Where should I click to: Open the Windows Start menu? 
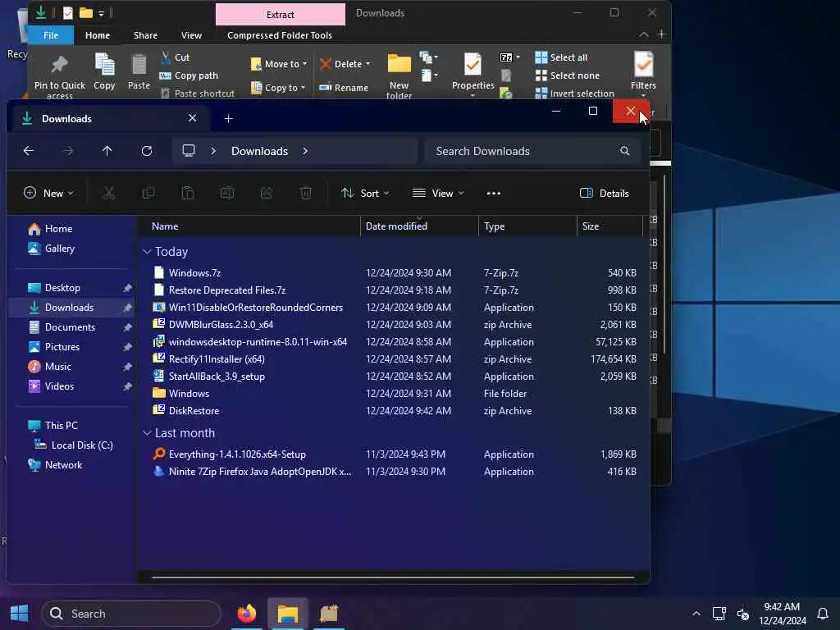click(x=20, y=614)
